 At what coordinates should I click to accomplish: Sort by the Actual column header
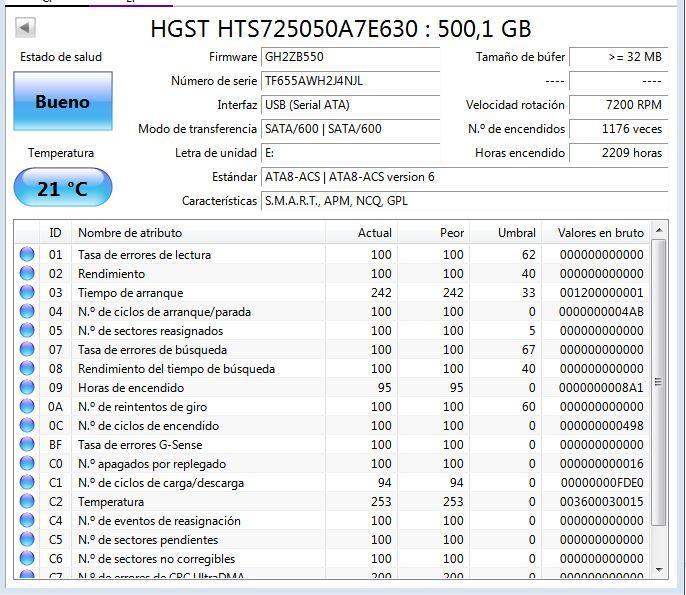[x=361, y=233]
